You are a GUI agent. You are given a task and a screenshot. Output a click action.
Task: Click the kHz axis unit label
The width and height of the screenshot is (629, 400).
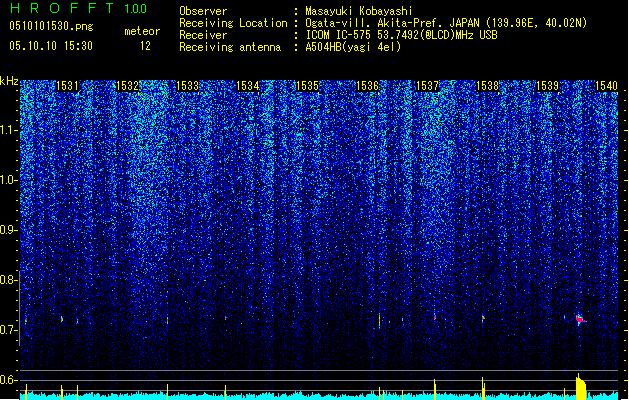click(9, 81)
